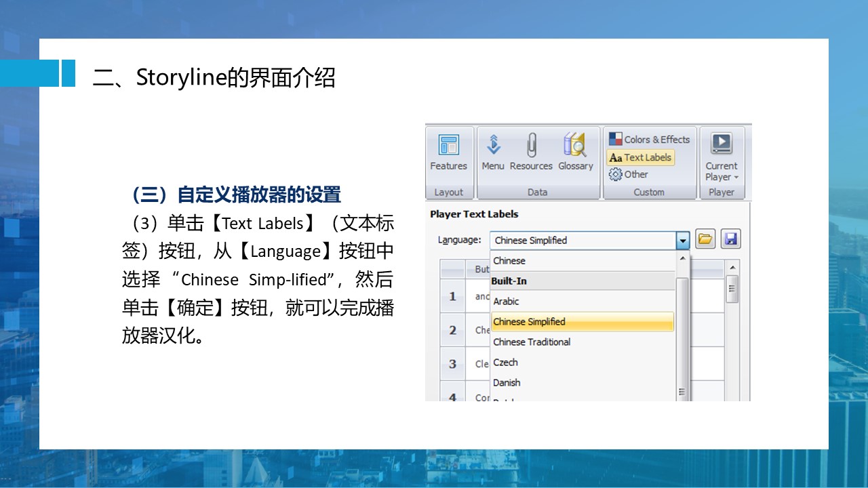Click the Language combo box field

click(582, 241)
